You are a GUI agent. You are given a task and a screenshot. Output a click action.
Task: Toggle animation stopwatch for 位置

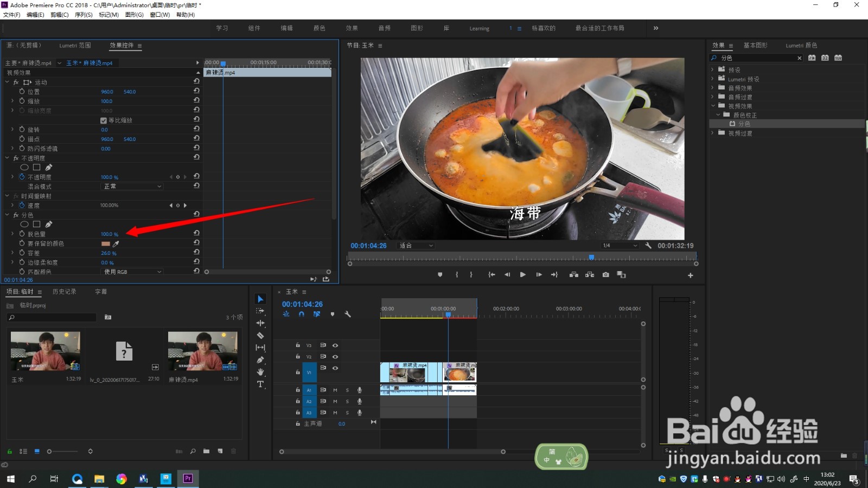[x=22, y=92]
